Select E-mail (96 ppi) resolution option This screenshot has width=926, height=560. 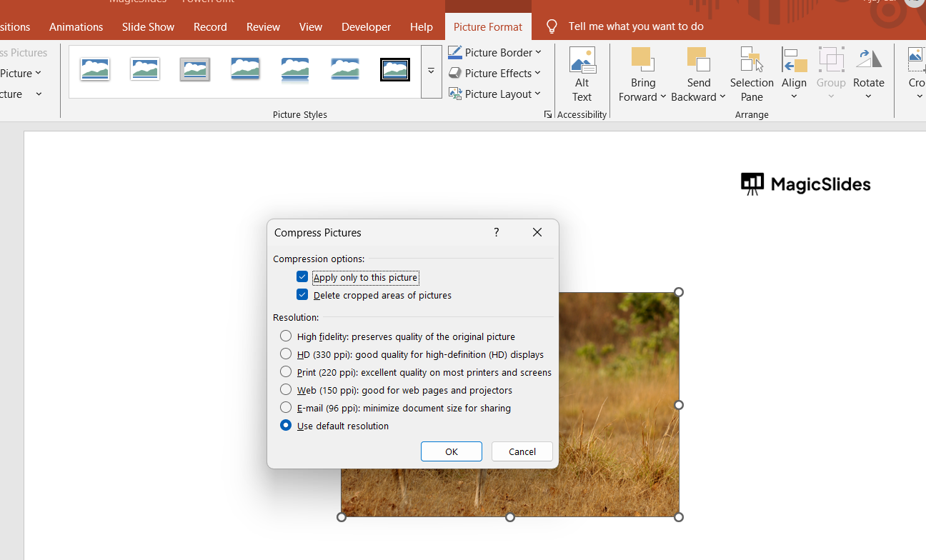point(286,408)
